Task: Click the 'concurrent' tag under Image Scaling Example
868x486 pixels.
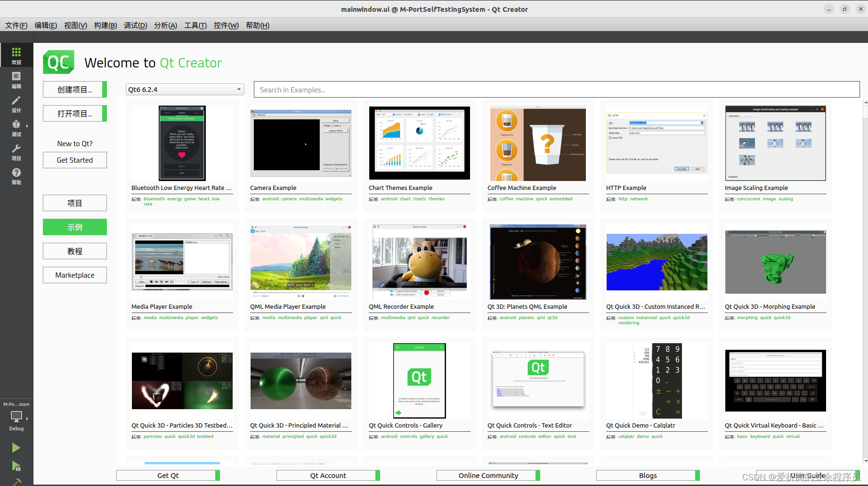Action: click(x=749, y=199)
